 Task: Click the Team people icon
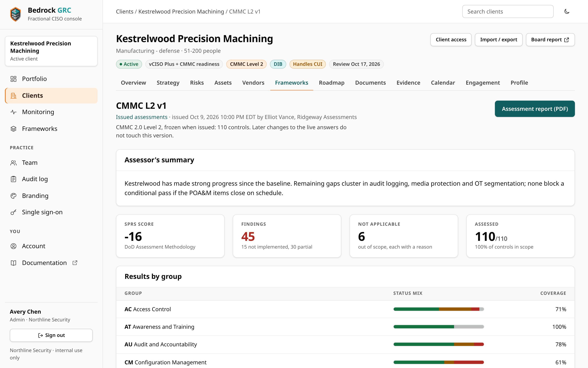click(x=13, y=163)
